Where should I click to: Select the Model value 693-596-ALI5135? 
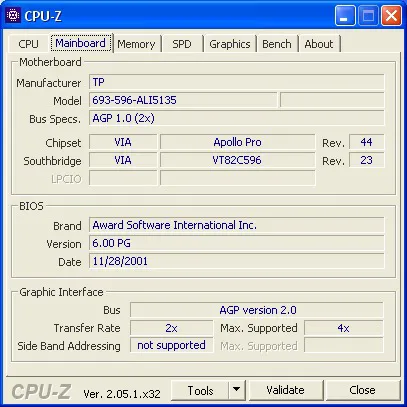183,100
